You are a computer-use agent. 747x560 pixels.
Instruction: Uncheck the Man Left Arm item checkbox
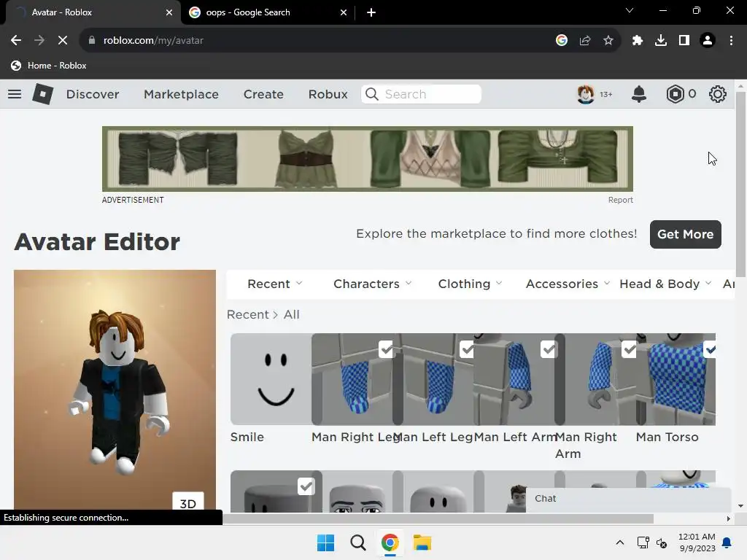tap(549, 349)
